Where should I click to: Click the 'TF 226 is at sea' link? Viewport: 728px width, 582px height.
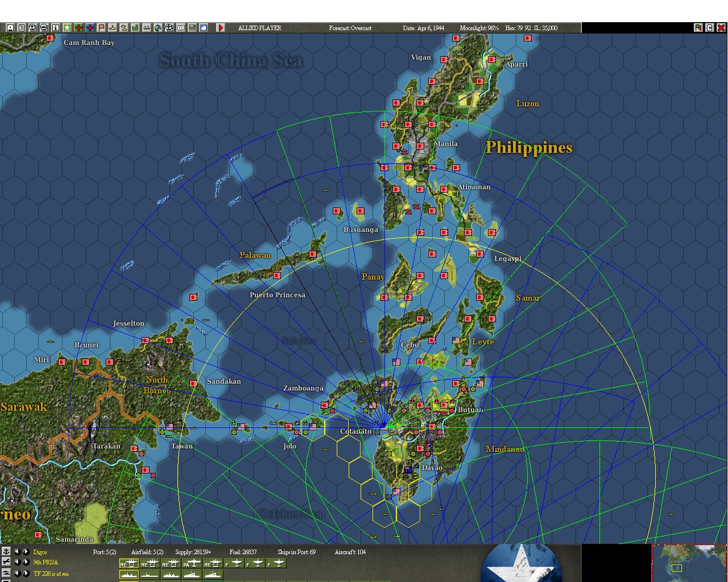click(50, 573)
